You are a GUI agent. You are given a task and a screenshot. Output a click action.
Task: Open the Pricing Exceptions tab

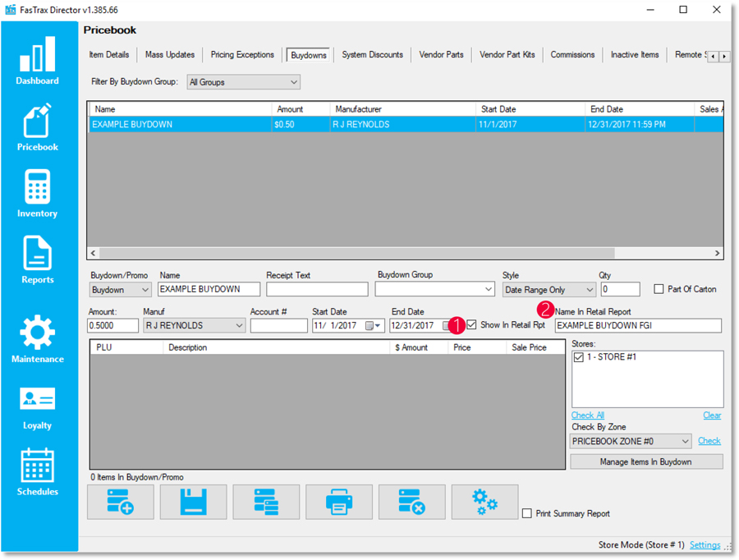coord(242,55)
